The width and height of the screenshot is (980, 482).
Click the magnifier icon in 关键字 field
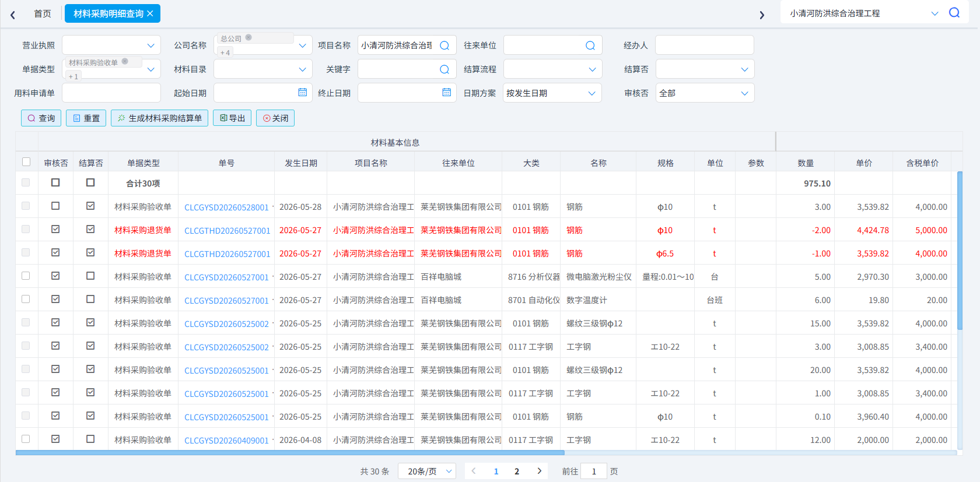444,69
